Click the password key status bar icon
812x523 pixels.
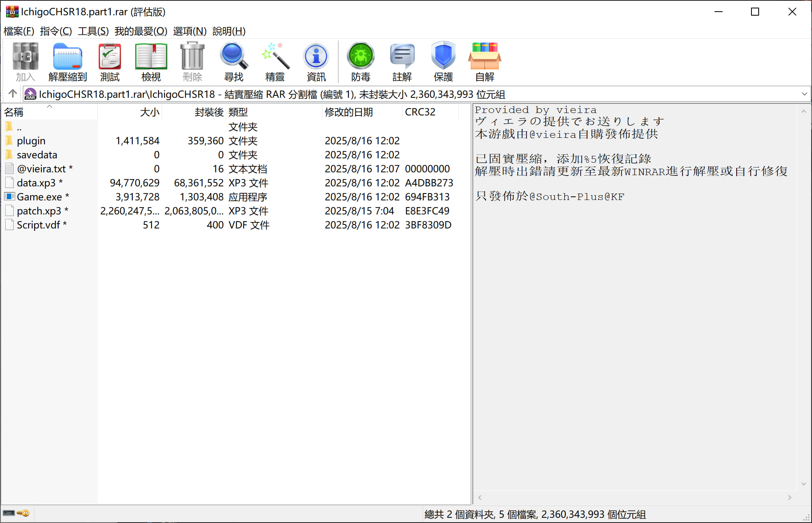coord(23,513)
